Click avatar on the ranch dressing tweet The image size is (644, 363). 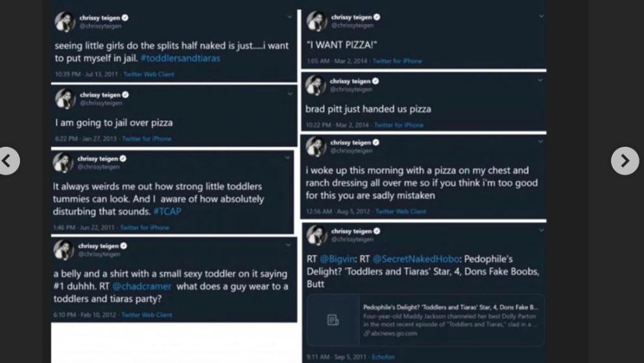click(x=316, y=146)
